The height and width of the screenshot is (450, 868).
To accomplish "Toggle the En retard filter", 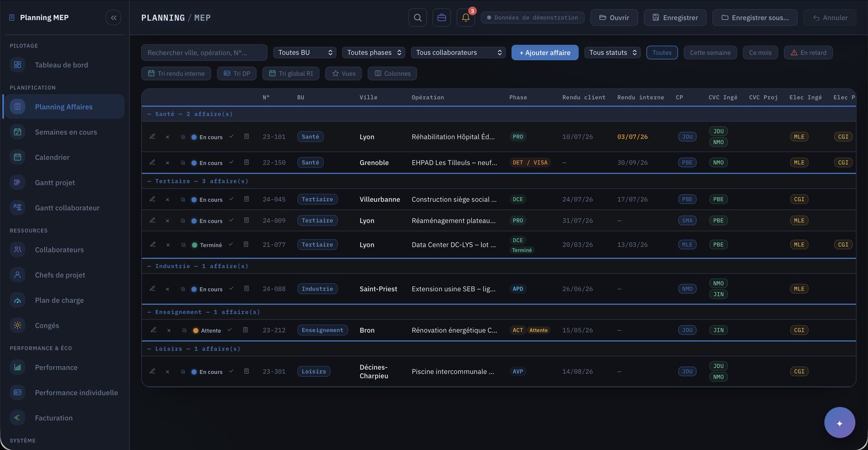I will pos(808,53).
